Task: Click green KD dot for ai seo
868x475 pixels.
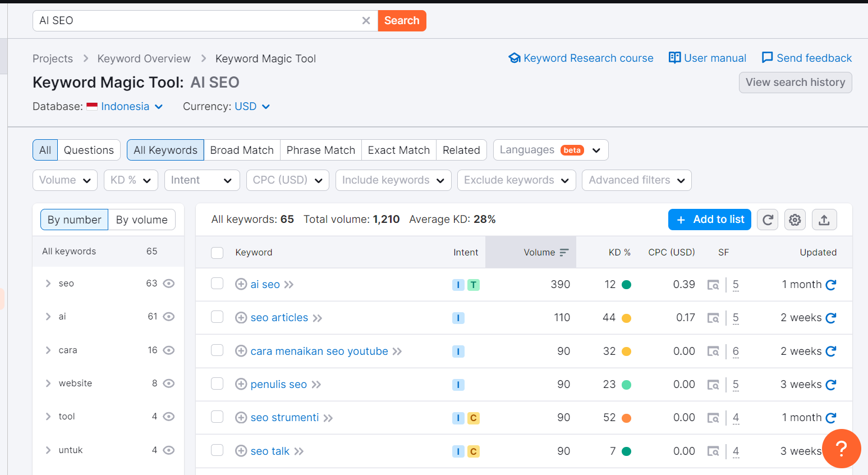Action: (627, 285)
